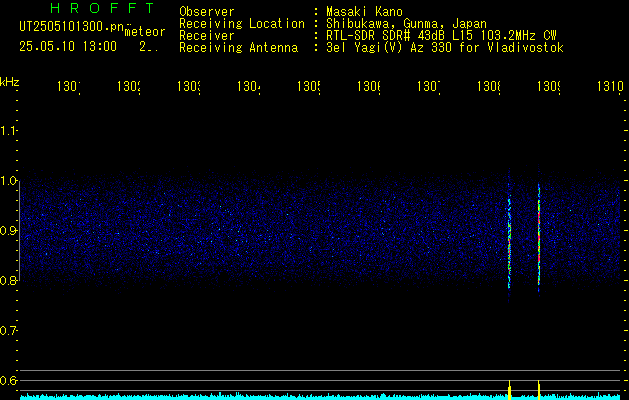Viewport: 629px width, 400px height.
Task: Click the stronger red meteor echo streak near 1309
Action: (539, 235)
